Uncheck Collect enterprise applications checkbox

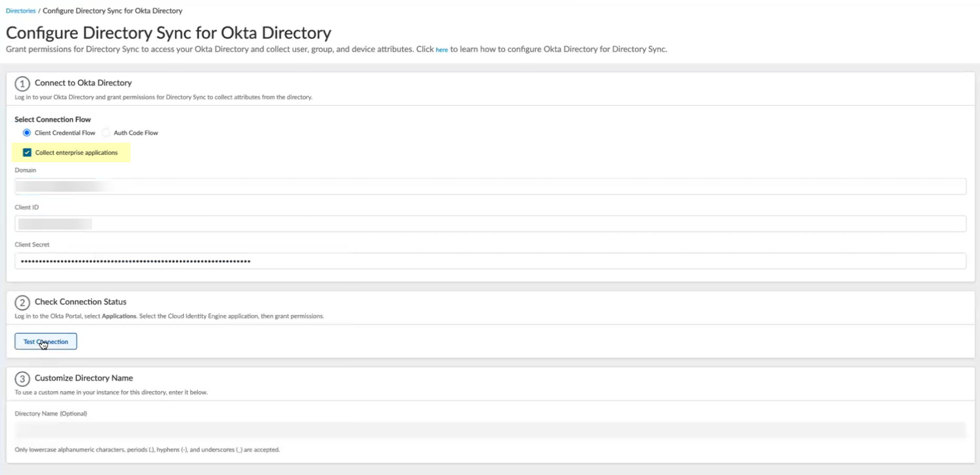pos(27,153)
